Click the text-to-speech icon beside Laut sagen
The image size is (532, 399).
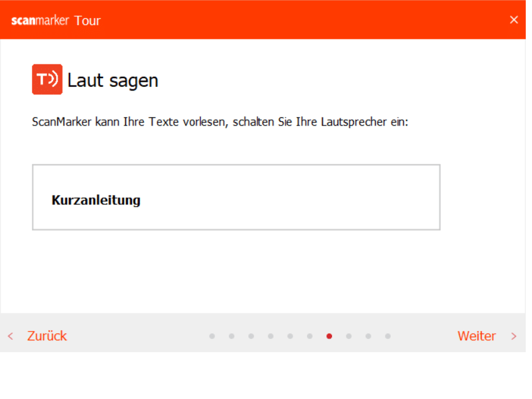pyautogui.click(x=47, y=79)
